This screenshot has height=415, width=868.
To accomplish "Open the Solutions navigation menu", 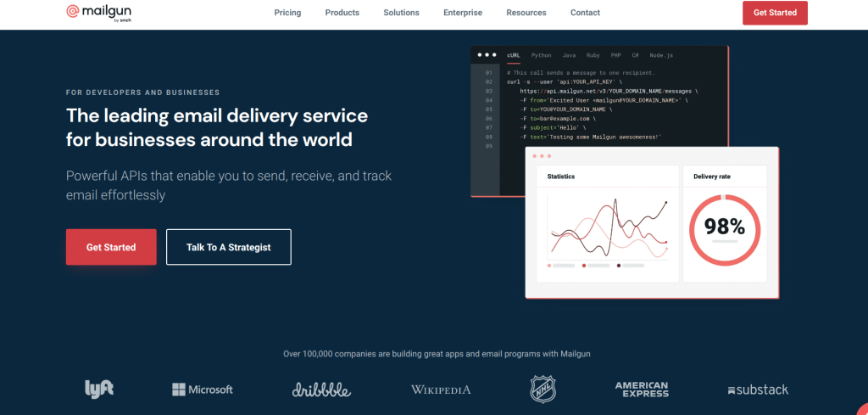I will (401, 13).
